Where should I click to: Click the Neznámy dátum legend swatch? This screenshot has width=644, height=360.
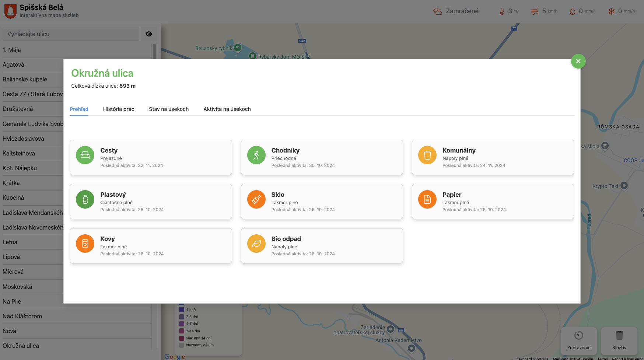182,345
